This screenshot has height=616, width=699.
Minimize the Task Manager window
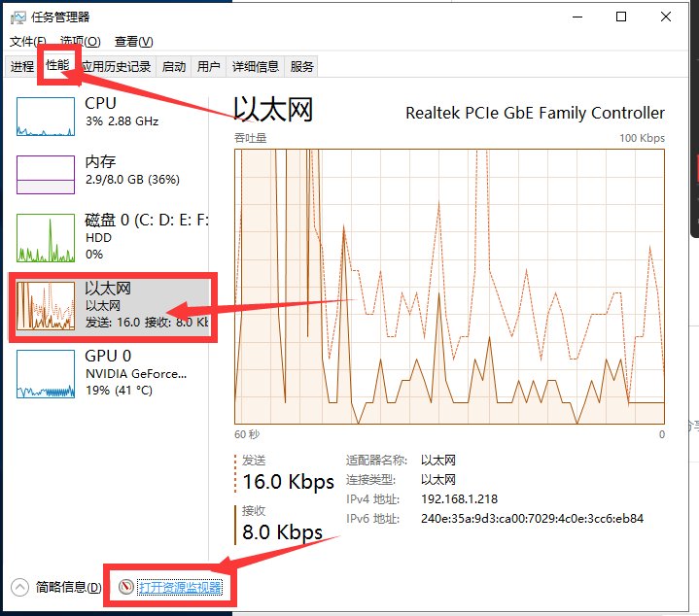(x=577, y=17)
